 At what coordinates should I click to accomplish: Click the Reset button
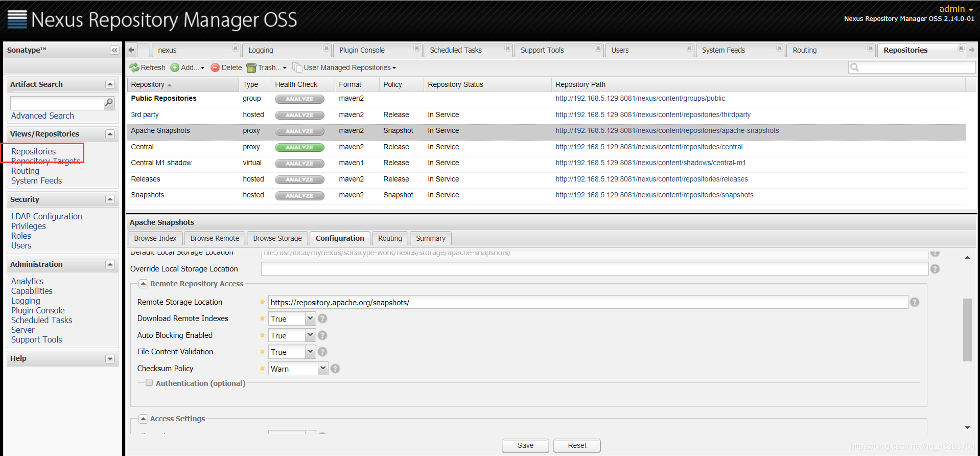point(577,445)
